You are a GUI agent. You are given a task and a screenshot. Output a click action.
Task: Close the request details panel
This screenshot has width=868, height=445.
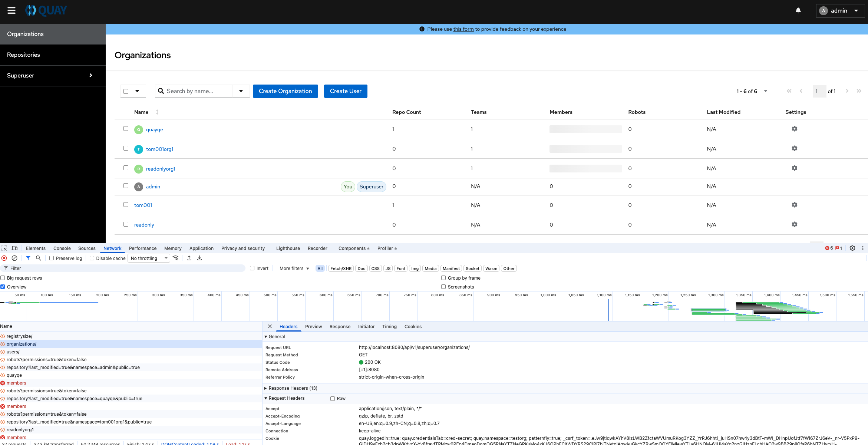[x=270, y=326]
